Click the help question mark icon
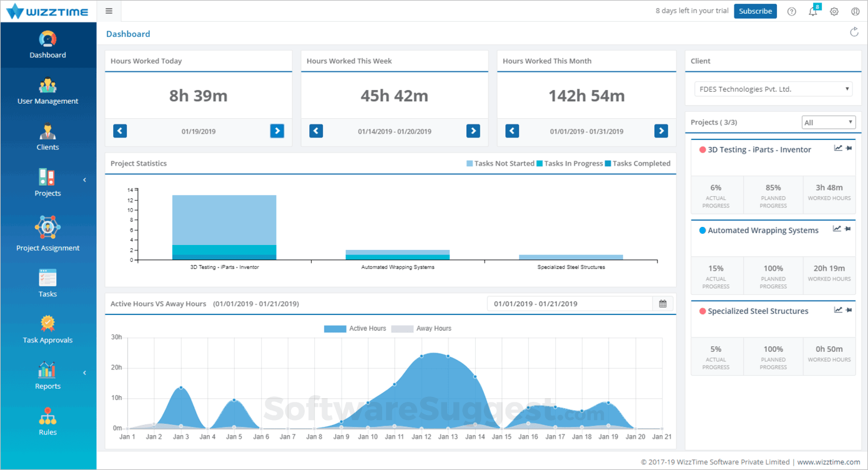 click(x=791, y=11)
